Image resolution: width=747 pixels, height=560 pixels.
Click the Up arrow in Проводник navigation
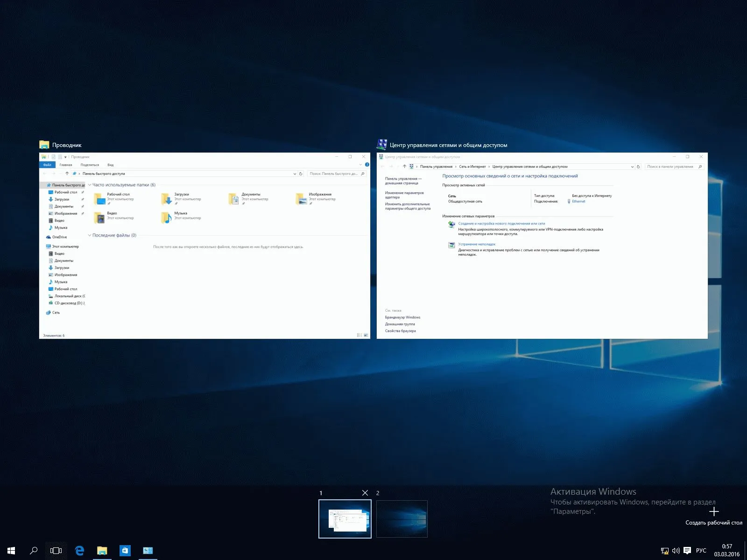click(x=67, y=174)
